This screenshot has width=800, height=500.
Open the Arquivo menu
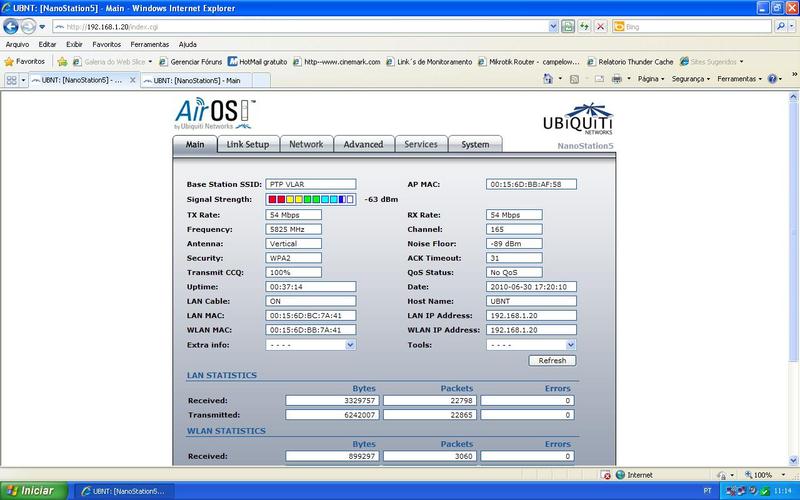pos(17,44)
